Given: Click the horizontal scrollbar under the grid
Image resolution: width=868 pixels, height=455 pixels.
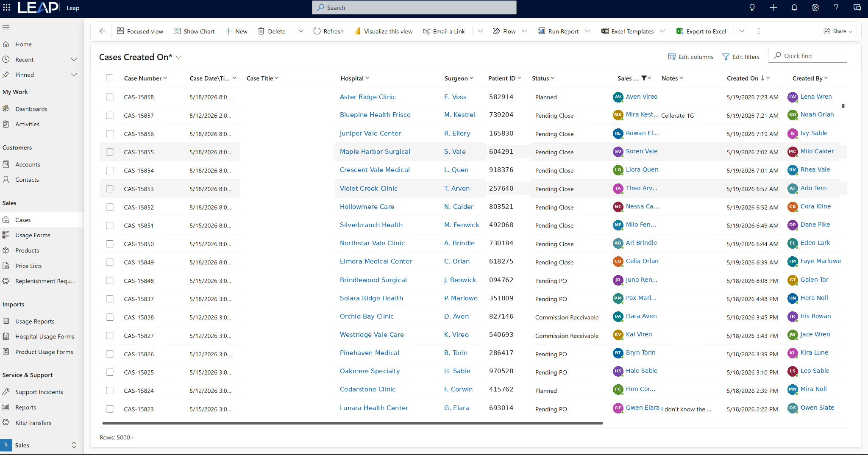Looking at the screenshot, I should [x=352, y=423].
